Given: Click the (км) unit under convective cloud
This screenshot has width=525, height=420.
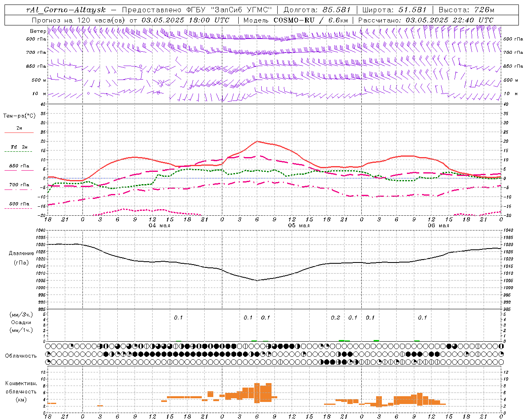Looking at the screenshot, I should point(21,399).
